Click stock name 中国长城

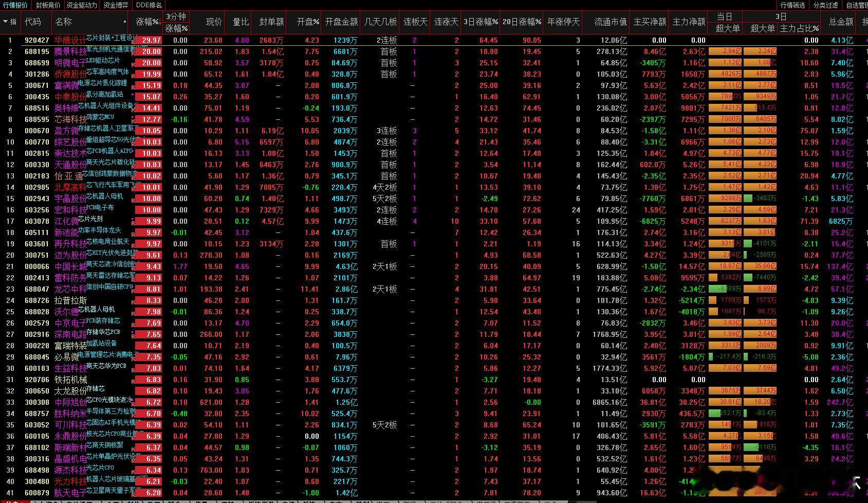click(70, 266)
